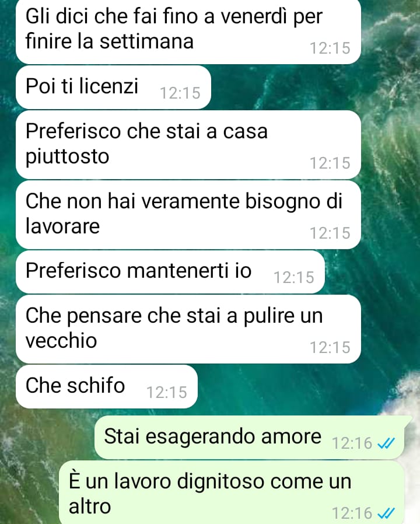Select 'Che non hai veramente bisogno' message

[188, 215]
